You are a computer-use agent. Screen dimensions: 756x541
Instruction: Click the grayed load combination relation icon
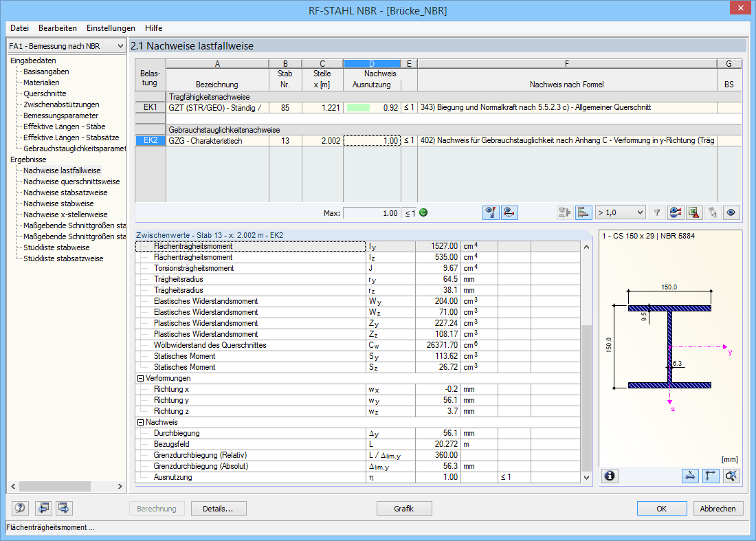pos(564,212)
